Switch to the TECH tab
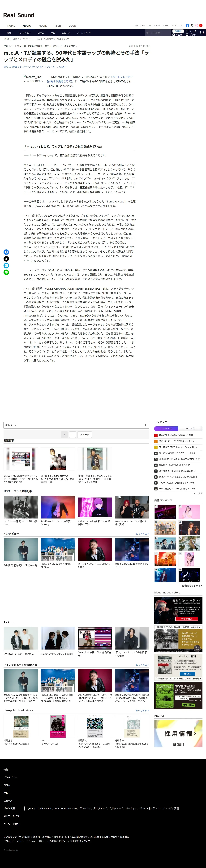Screen dimensions: 206x868 pos(58,26)
